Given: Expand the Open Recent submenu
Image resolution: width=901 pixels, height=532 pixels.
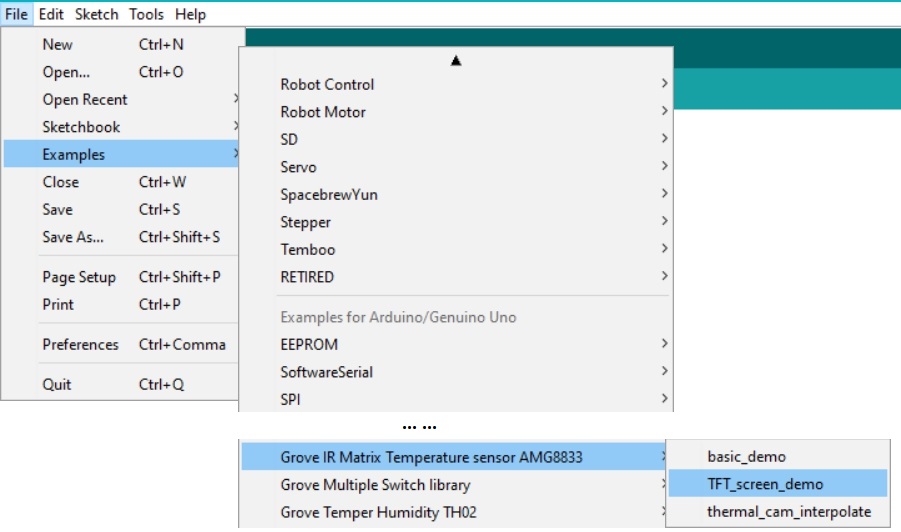Looking at the screenshot, I should 121,99.
